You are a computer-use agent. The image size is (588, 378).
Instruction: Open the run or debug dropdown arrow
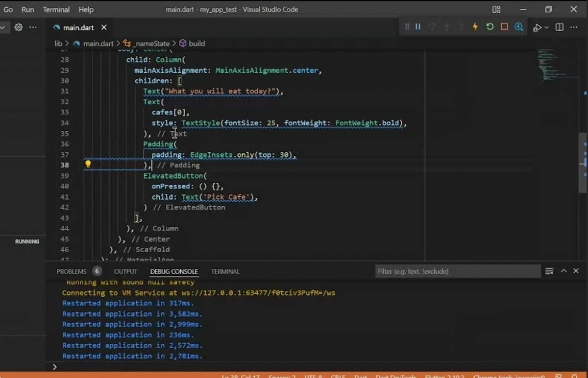tap(547, 27)
